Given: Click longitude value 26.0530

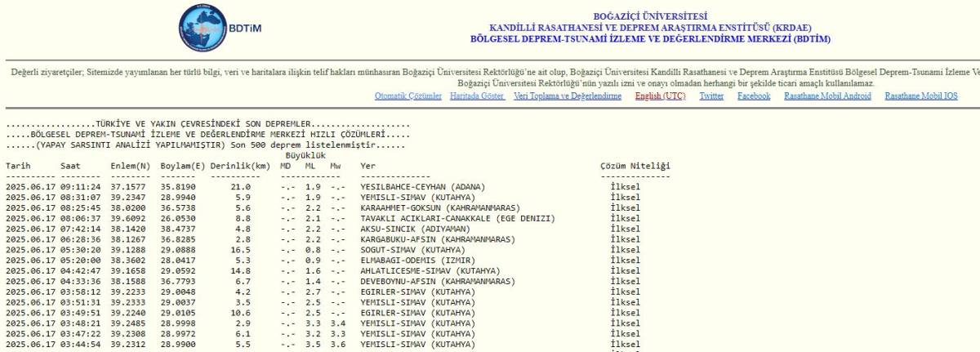Looking at the screenshot, I should click(178, 219).
